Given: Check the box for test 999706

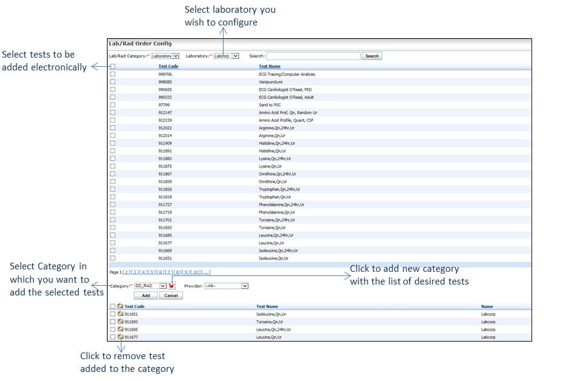Looking at the screenshot, I should (x=113, y=74).
